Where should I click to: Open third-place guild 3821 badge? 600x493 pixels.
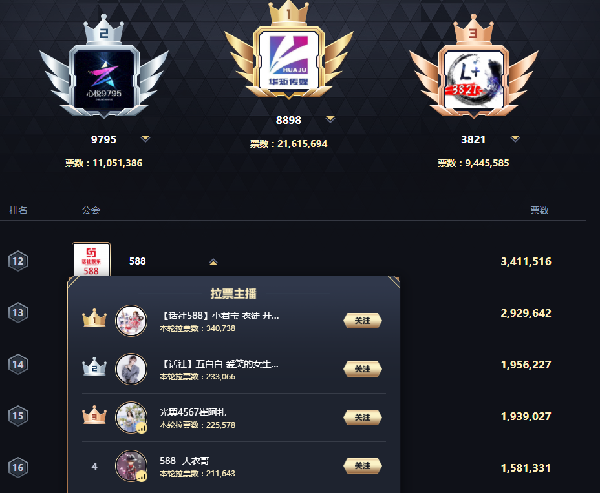point(474,79)
